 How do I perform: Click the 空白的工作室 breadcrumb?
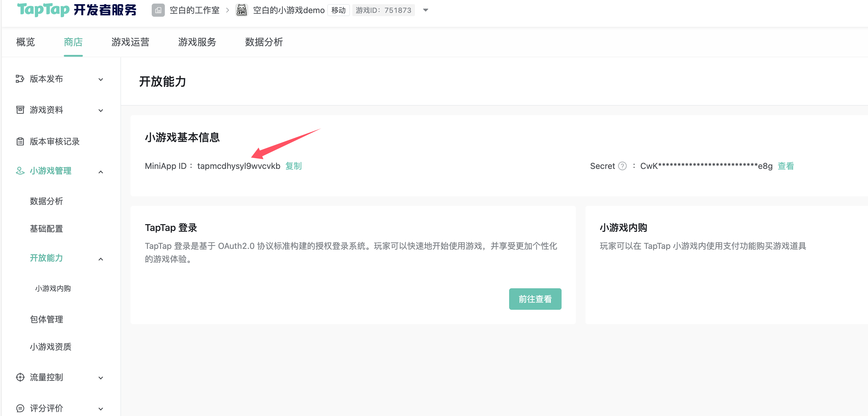[194, 10]
